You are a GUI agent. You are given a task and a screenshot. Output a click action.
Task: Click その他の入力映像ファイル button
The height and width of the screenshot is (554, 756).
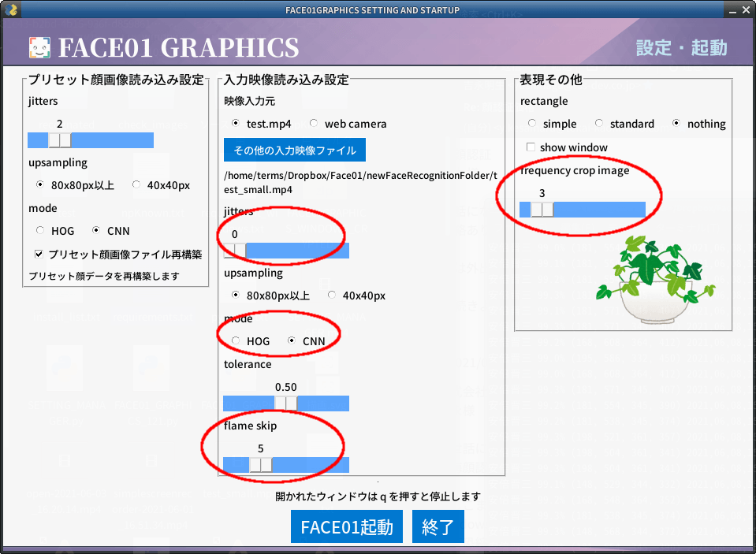tap(295, 150)
